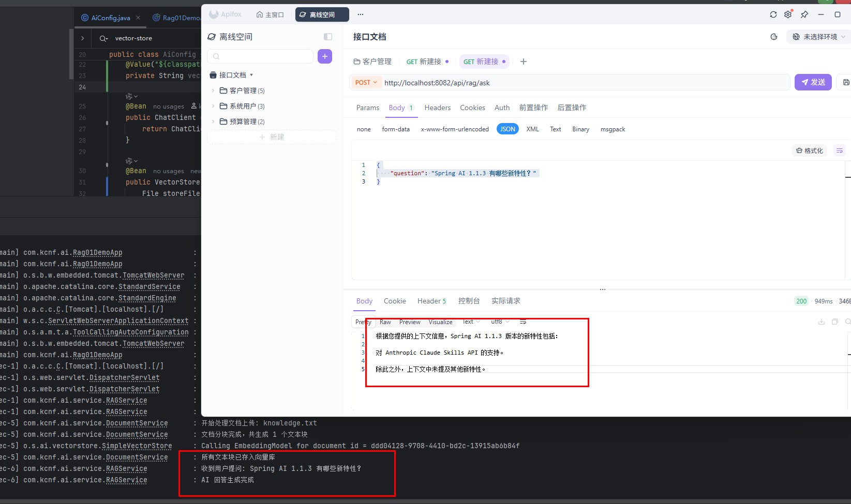Image resolution: width=851 pixels, height=504 pixels.
Task: Click the purple plus button beside search
Action: click(325, 56)
